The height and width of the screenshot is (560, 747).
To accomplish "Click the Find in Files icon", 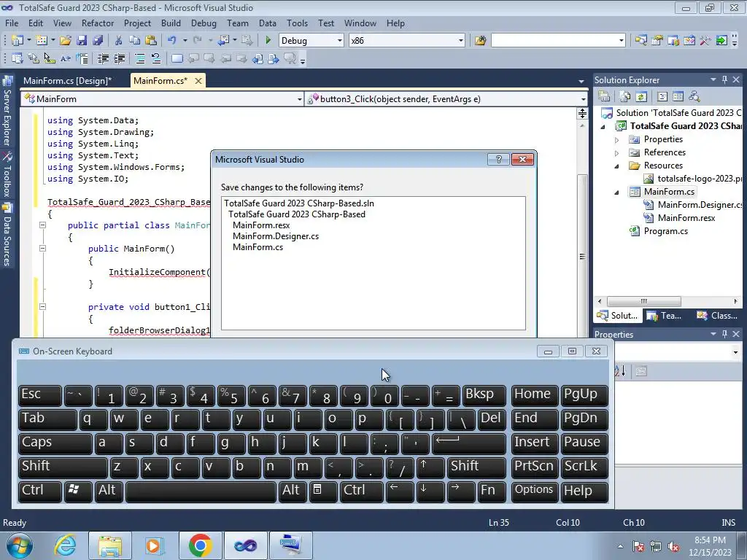I will coord(480,41).
